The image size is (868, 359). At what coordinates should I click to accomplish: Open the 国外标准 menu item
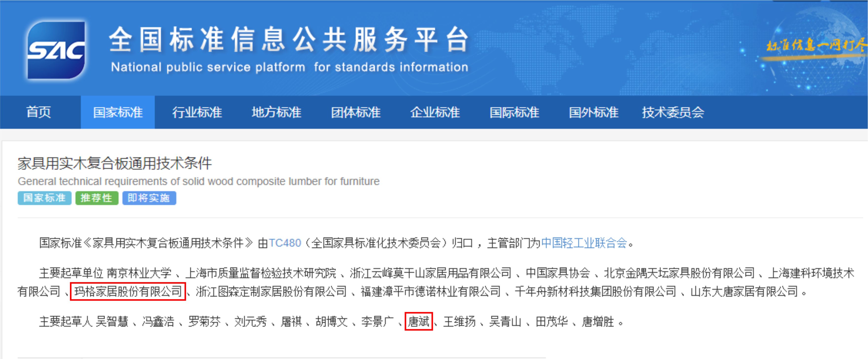point(593,112)
